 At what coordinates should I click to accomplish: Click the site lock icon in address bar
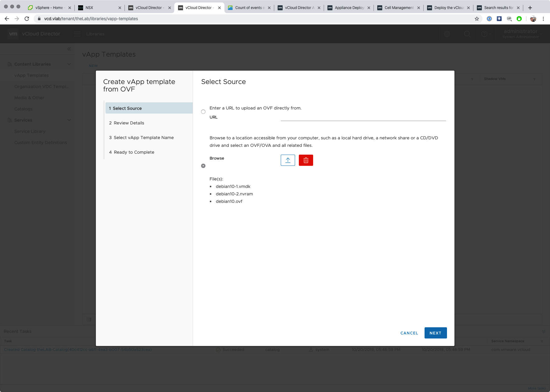pos(39,19)
